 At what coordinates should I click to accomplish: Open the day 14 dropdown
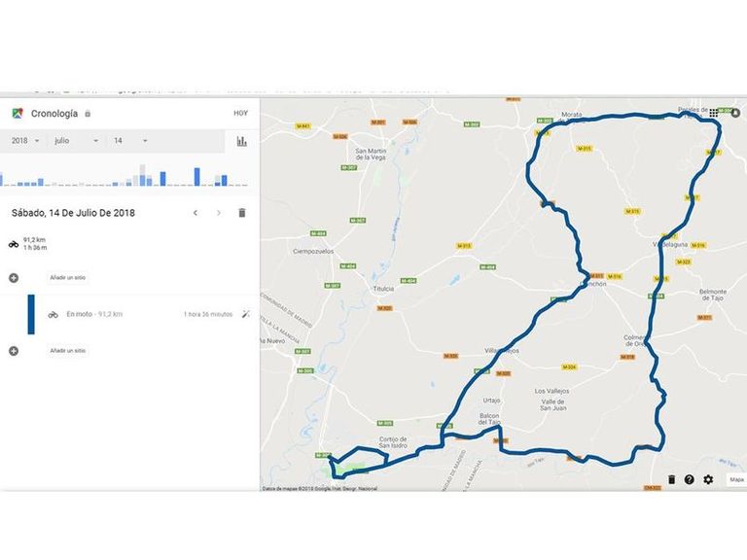coord(130,141)
